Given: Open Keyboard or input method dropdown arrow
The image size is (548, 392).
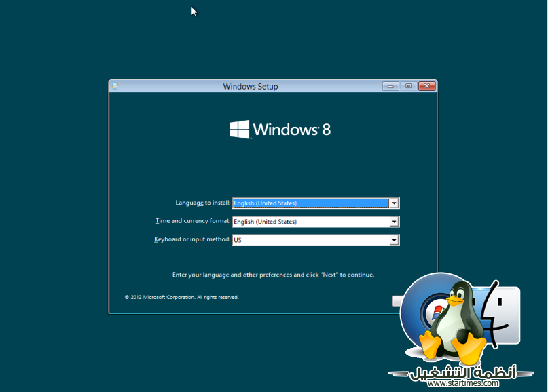Looking at the screenshot, I should (394, 240).
